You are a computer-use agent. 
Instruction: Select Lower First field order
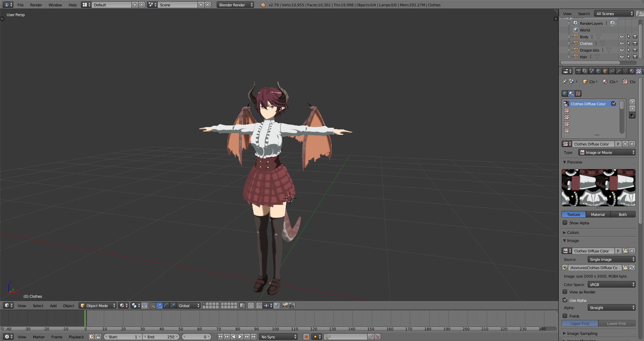[617, 324]
